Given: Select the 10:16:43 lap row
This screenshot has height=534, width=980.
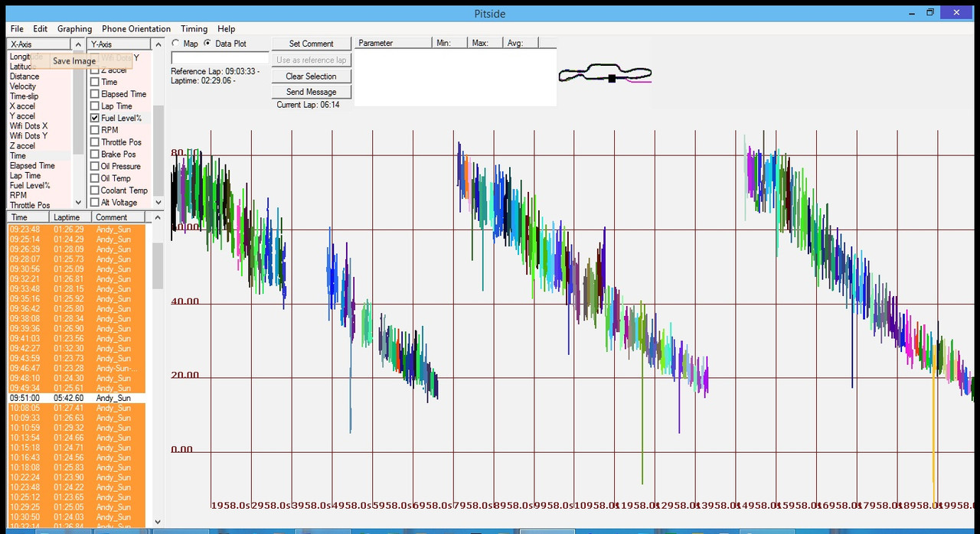Looking at the screenshot, I should 77,457.
